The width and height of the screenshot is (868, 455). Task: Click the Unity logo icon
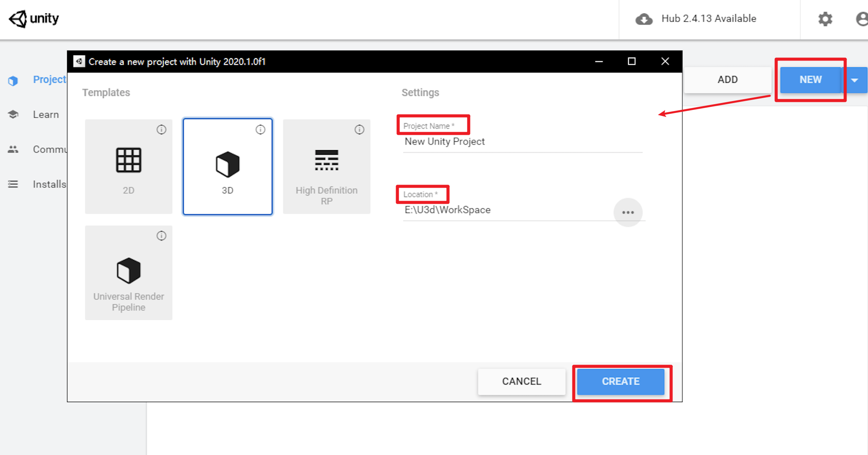click(x=18, y=18)
